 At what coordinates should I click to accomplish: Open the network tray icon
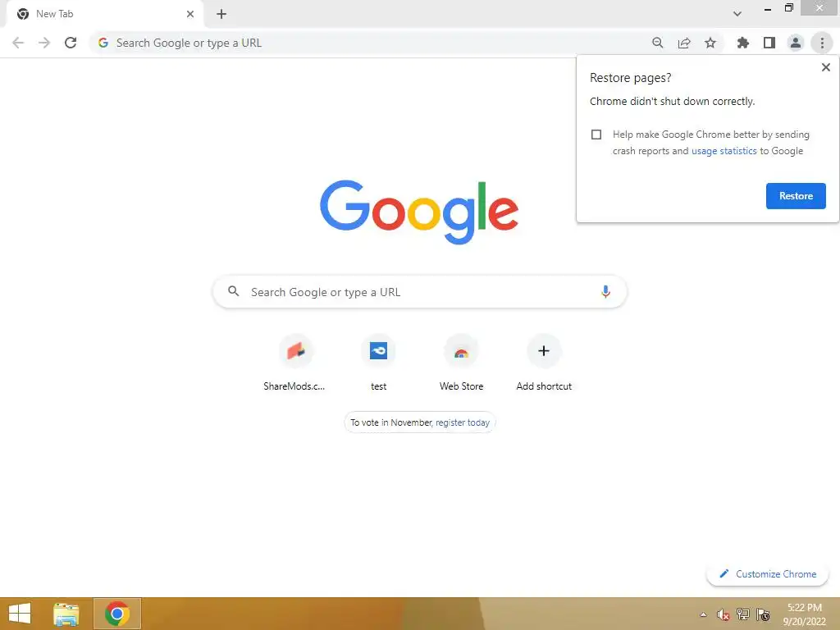[x=743, y=614]
